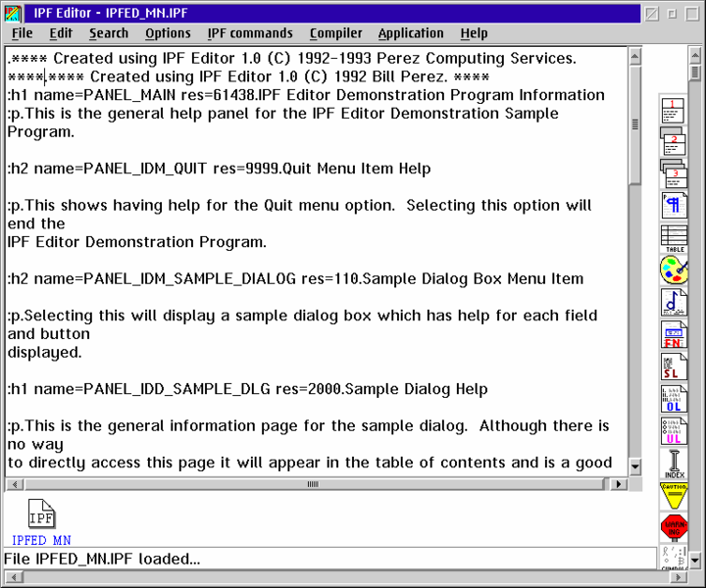The height and width of the screenshot is (588, 706).
Task: Click bottom window scrollbar right arrow
Action: point(679,577)
